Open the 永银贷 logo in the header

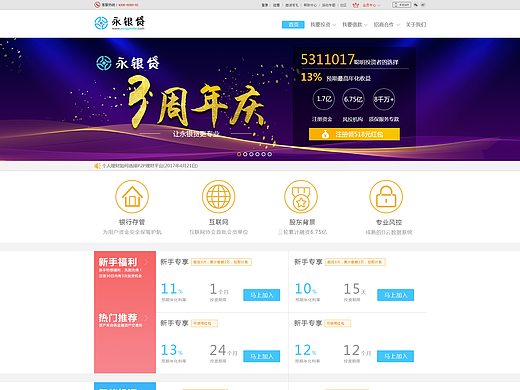click(120, 23)
